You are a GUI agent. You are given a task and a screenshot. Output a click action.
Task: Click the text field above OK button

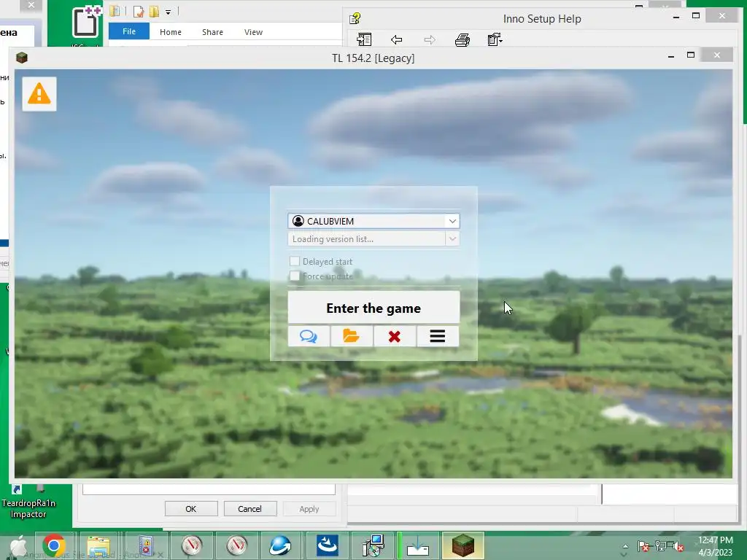tap(209, 489)
